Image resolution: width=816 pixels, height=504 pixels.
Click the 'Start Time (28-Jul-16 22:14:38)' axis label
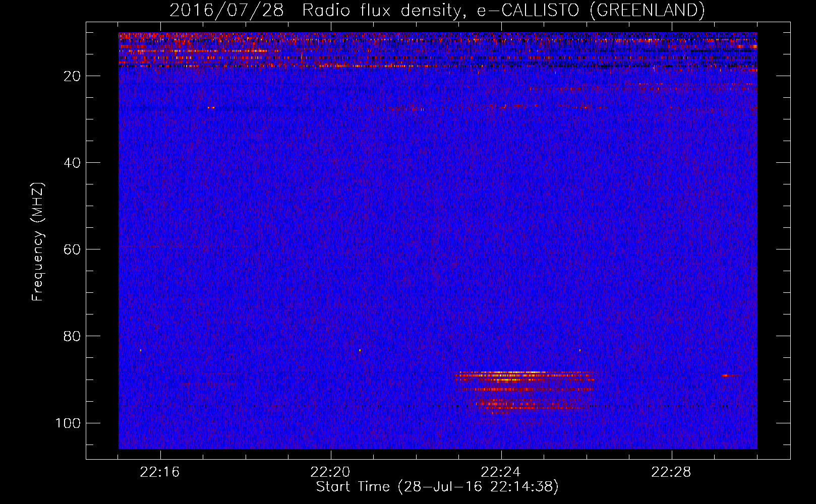(x=437, y=487)
